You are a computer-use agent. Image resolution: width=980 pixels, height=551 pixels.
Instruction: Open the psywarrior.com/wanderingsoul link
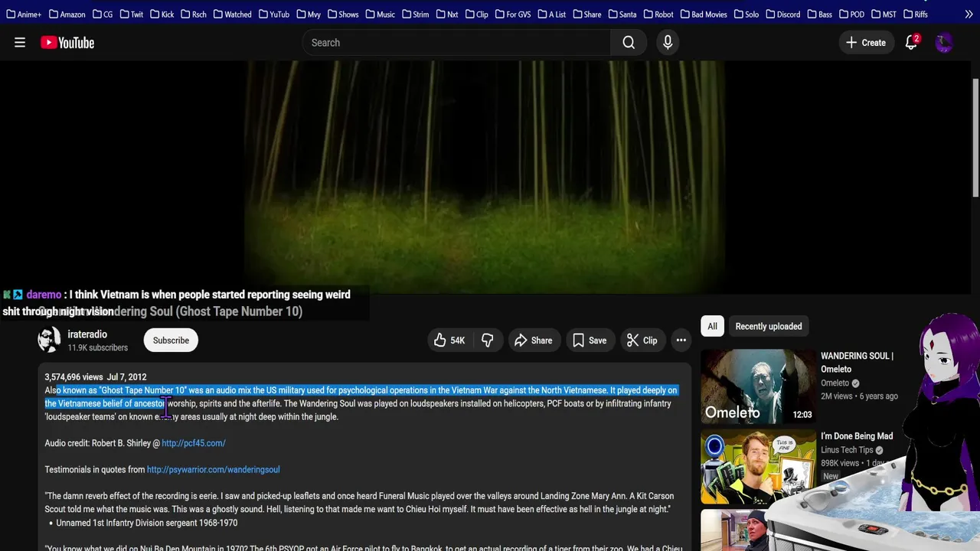tap(213, 470)
